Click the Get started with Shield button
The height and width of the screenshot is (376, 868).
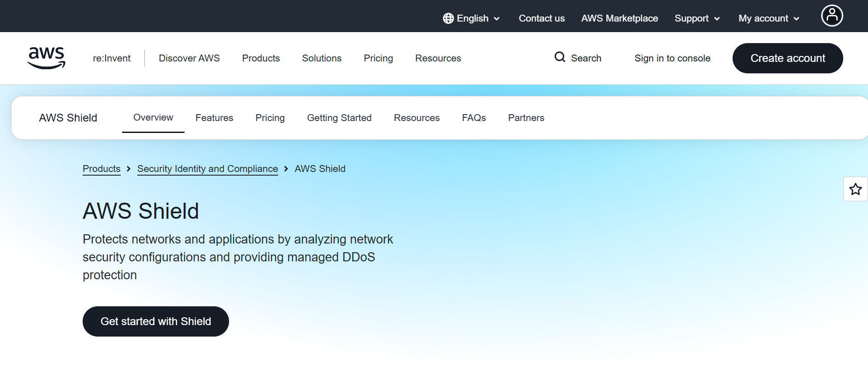[x=156, y=321]
